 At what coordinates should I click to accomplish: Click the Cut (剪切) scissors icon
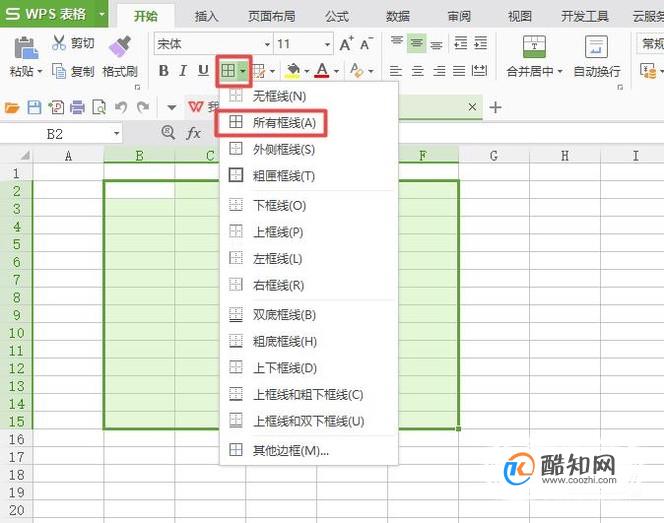(x=59, y=43)
